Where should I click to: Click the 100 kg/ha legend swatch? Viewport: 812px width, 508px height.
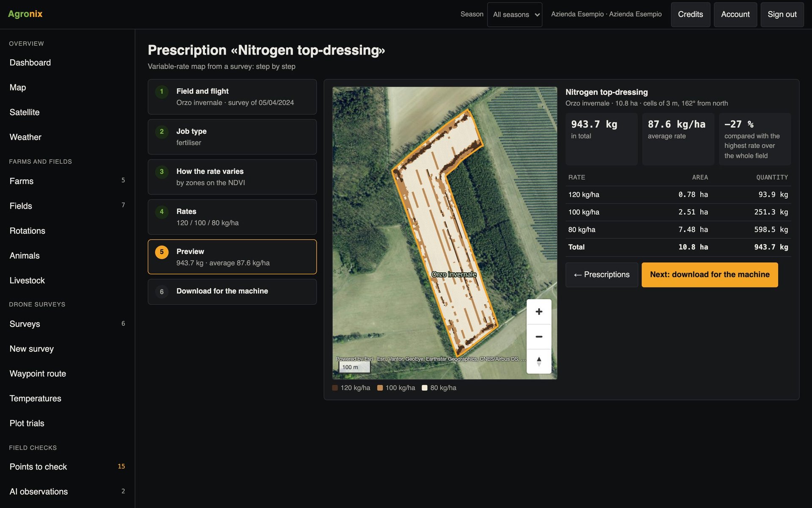[380, 388]
